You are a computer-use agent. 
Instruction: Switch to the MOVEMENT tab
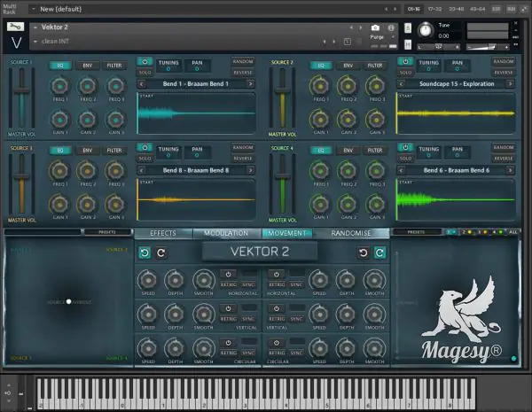pyautogui.click(x=287, y=233)
